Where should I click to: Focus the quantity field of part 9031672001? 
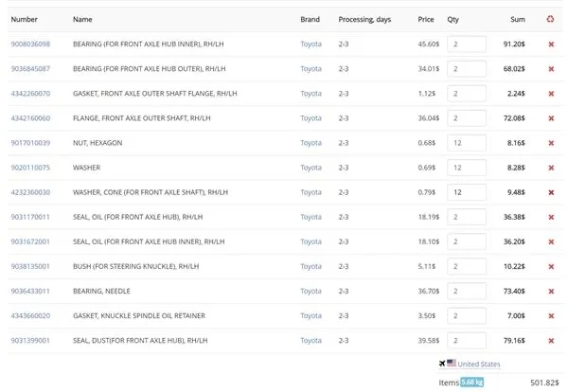coord(467,241)
